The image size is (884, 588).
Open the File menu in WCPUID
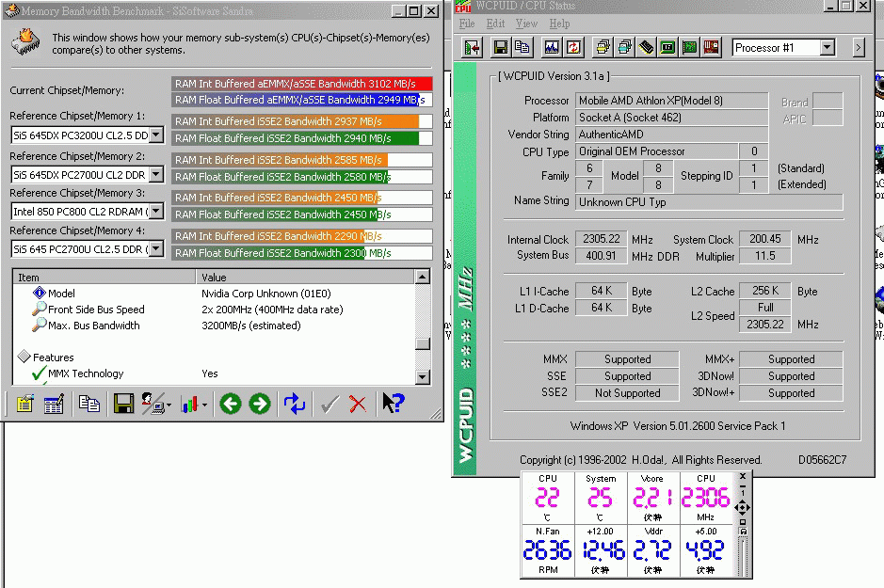coord(467,24)
